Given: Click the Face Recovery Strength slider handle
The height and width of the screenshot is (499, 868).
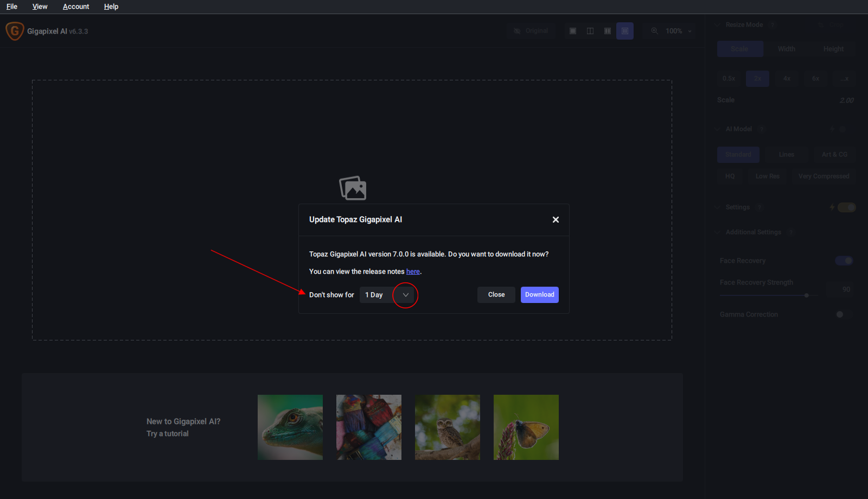Looking at the screenshot, I should 807,295.
